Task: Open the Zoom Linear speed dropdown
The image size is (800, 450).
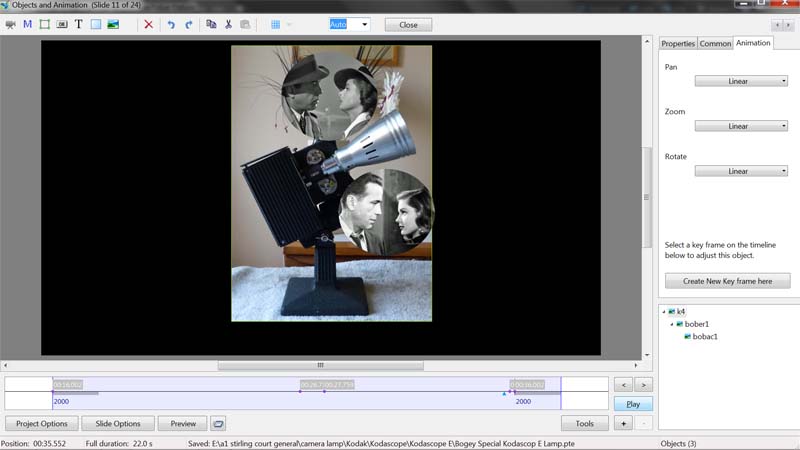Action: point(741,126)
